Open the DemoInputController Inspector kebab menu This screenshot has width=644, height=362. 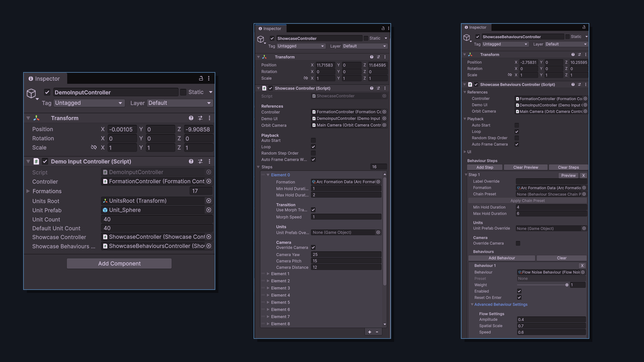click(x=209, y=78)
